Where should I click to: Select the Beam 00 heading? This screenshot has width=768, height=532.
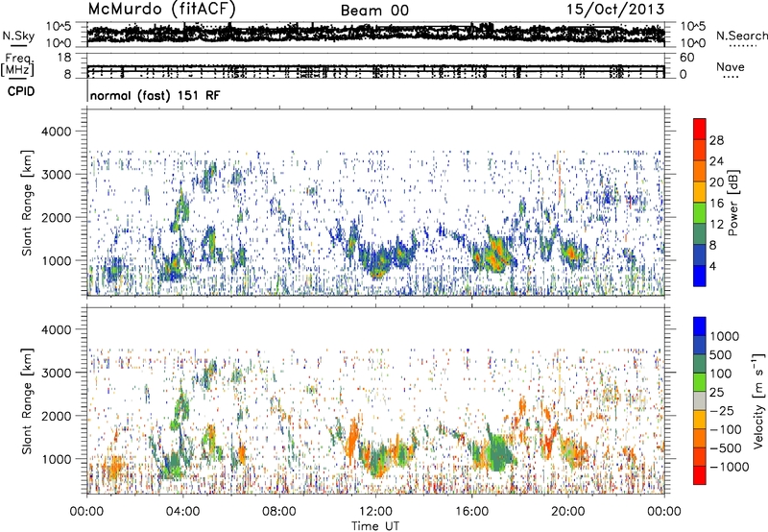point(374,11)
